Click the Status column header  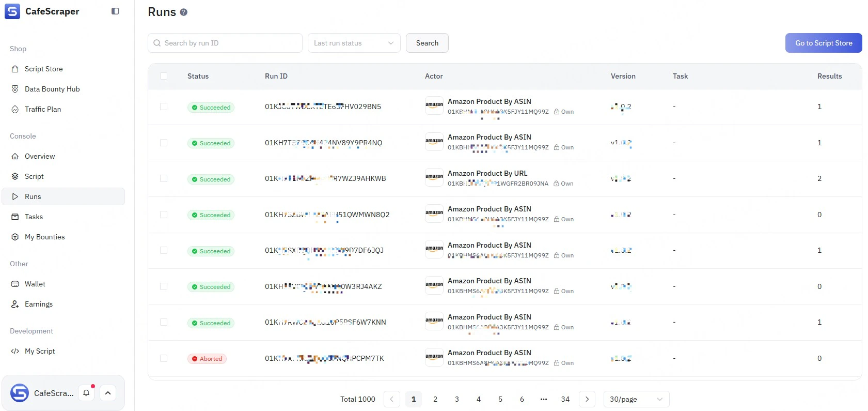point(198,76)
